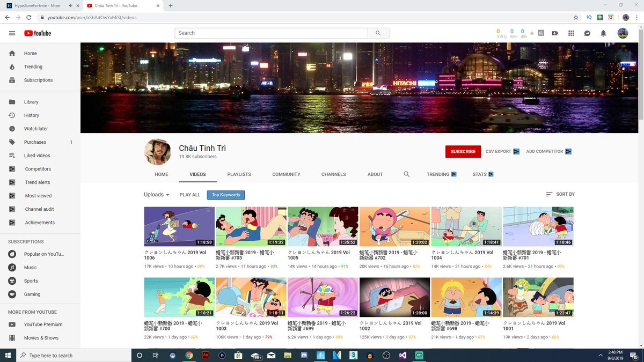This screenshot has width=644, height=362.
Task: Open the SORT BY dropdown
Action: point(560,194)
